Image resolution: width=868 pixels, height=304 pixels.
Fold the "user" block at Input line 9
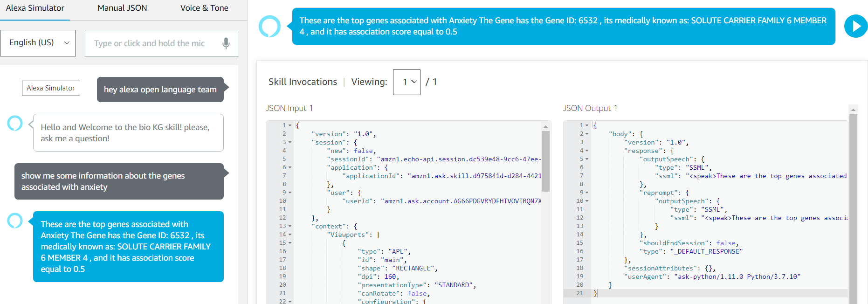[290, 193]
